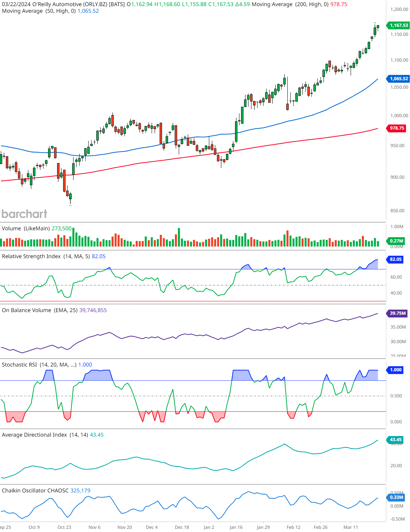410x532 pixels.
Task: Click the 0.00M Chaikin axis label
Action: pyautogui.click(x=397, y=506)
